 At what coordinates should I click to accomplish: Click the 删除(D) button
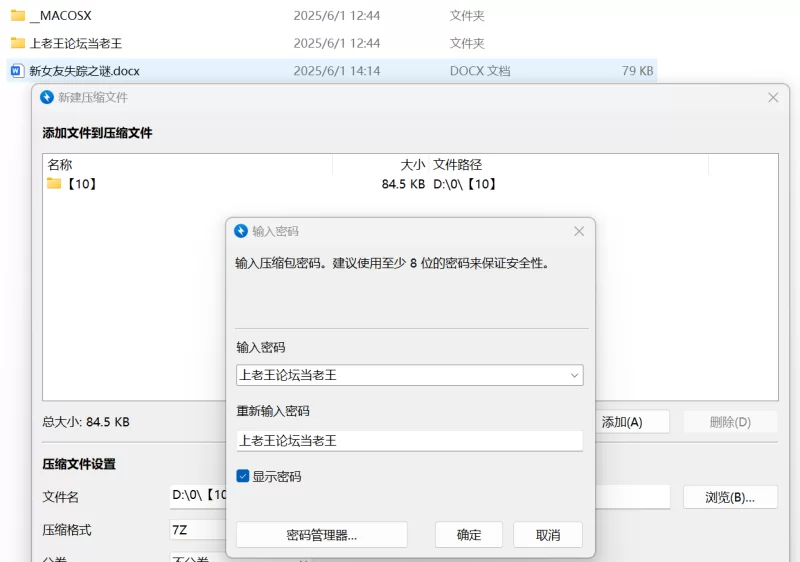pos(730,422)
